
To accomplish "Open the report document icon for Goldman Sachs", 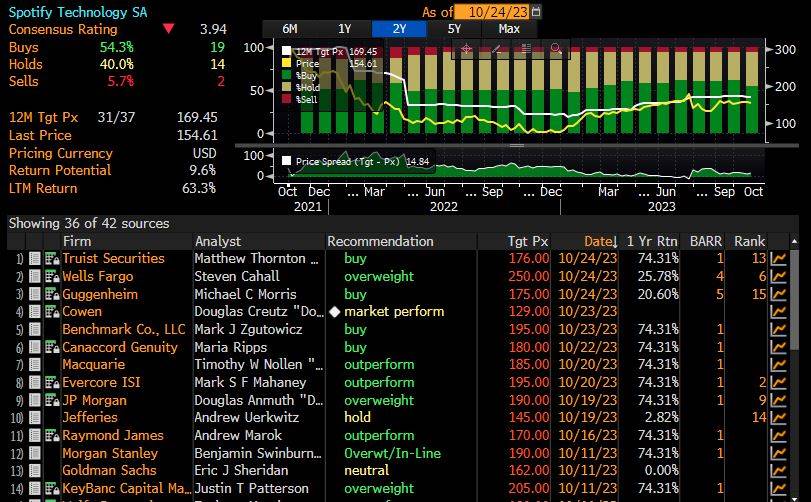I will click(35, 471).
